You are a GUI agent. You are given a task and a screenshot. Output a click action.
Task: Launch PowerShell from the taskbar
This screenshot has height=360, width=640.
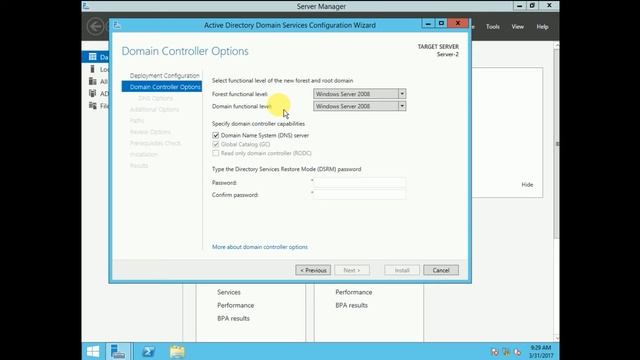(x=148, y=351)
